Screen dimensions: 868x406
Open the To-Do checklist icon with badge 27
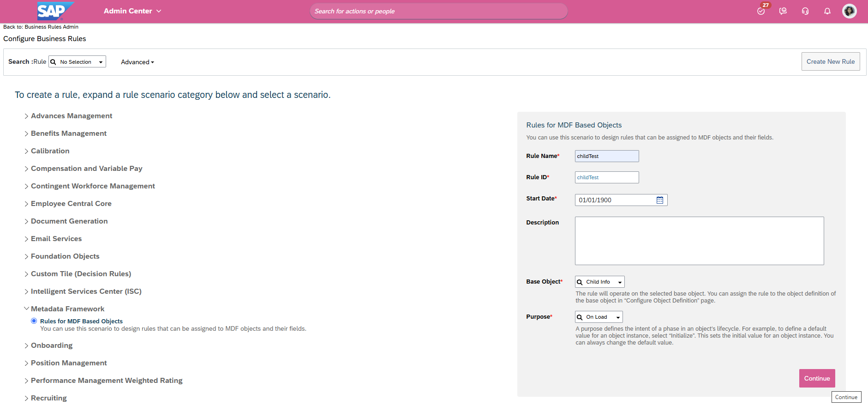pyautogui.click(x=761, y=11)
